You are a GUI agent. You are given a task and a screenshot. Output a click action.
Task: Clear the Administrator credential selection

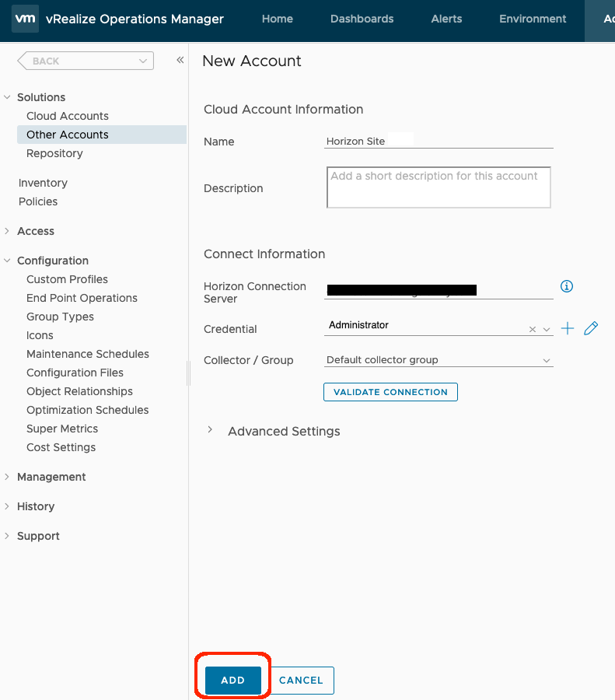click(x=533, y=330)
